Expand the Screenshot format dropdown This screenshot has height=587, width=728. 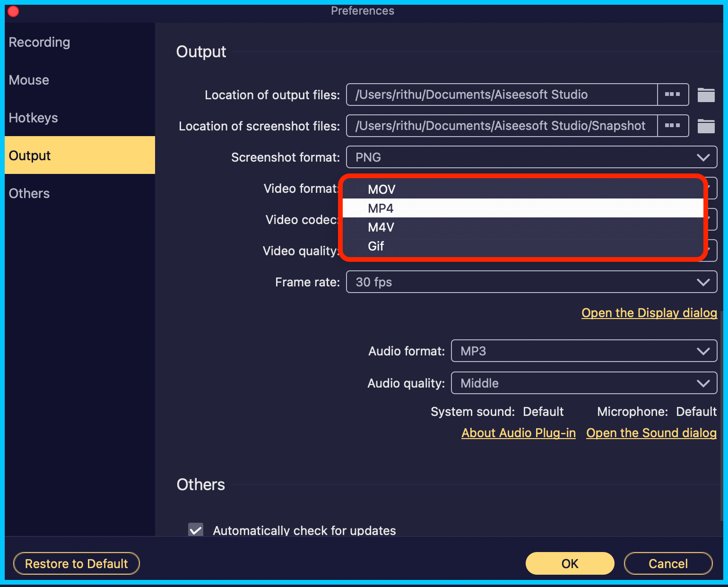click(531, 157)
